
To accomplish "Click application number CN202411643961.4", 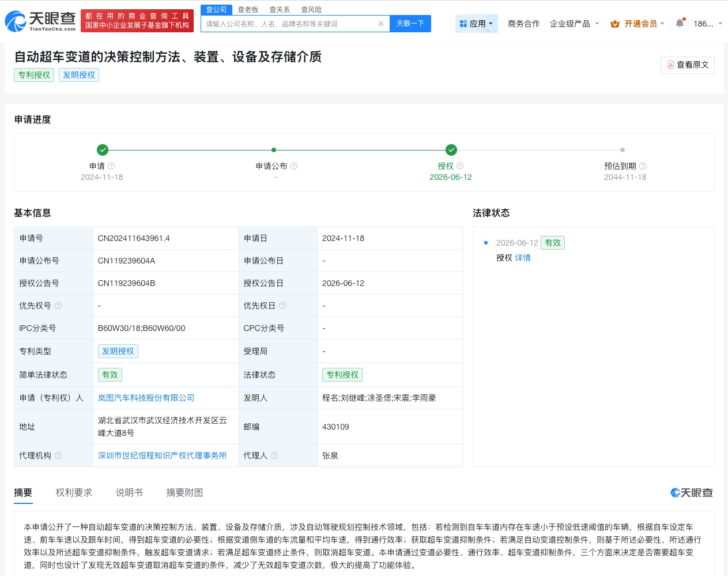I will point(134,238).
